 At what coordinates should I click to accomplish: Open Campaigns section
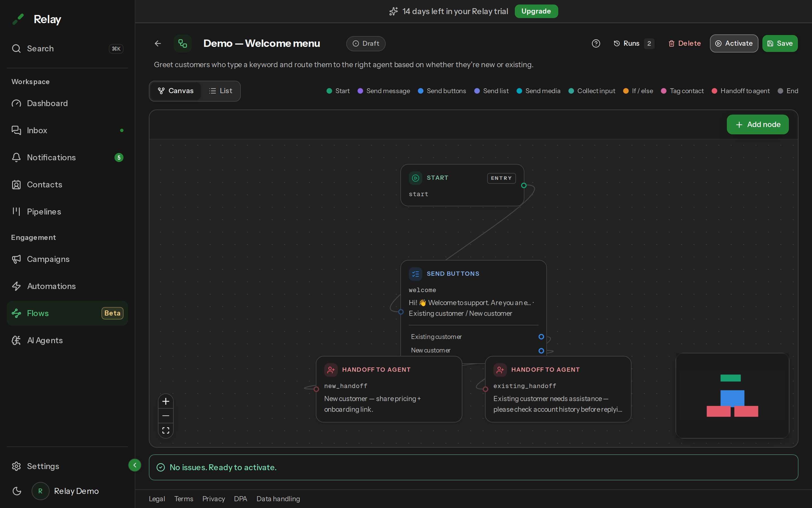click(67, 259)
